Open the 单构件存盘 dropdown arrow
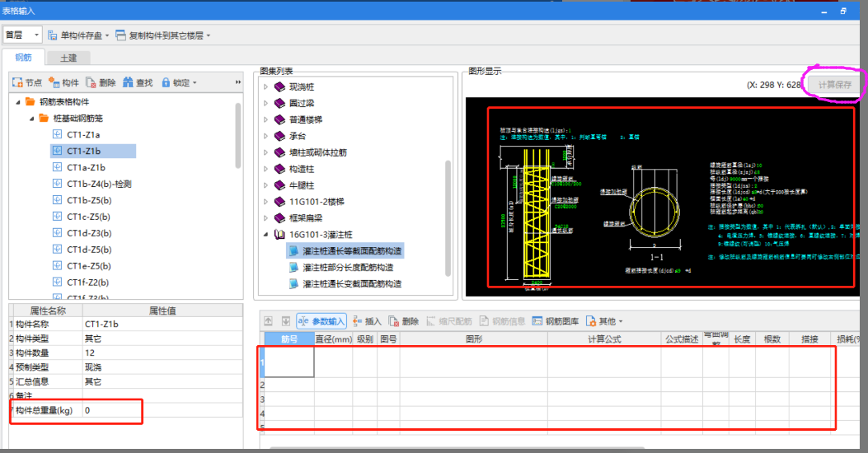 (107, 36)
